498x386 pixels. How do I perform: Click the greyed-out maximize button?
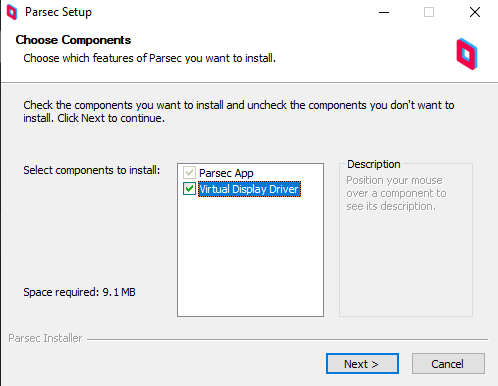429,12
